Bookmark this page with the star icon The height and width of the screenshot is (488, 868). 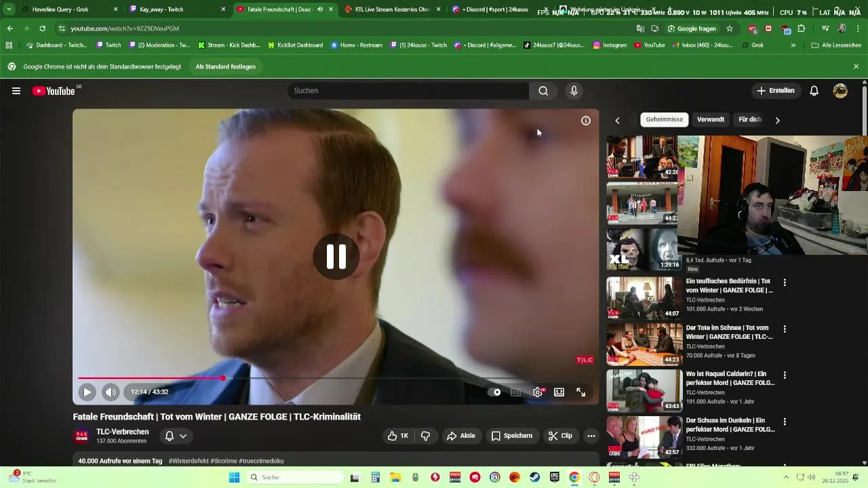point(730,28)
